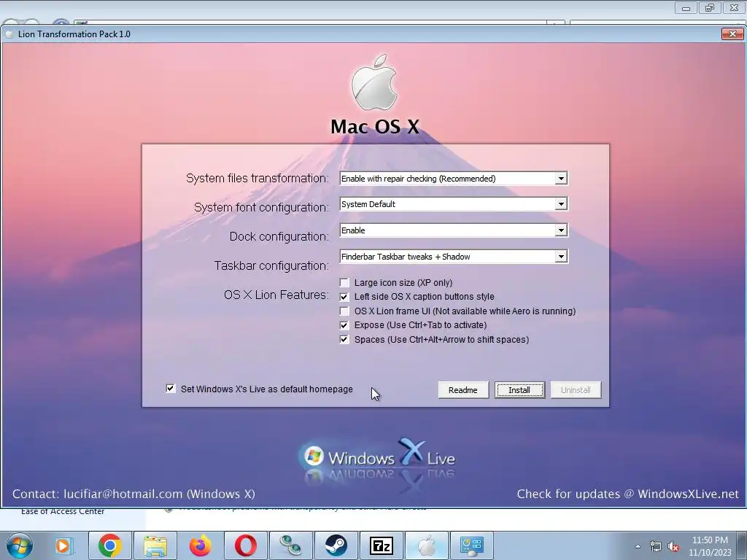Open the taskbar icon left of Steam
Viewport: 747px width, 560px height.
coord(291,545)
